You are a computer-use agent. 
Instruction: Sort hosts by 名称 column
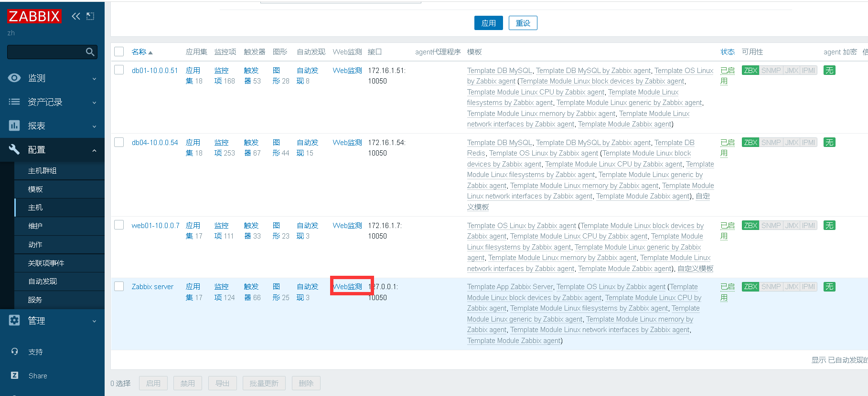(x=142, y=52)
